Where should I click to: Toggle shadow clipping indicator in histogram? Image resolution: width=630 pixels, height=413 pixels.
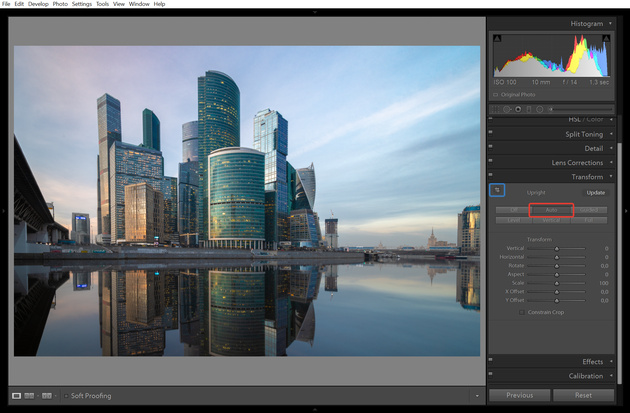pyautogui.click(x=497, y=39)
